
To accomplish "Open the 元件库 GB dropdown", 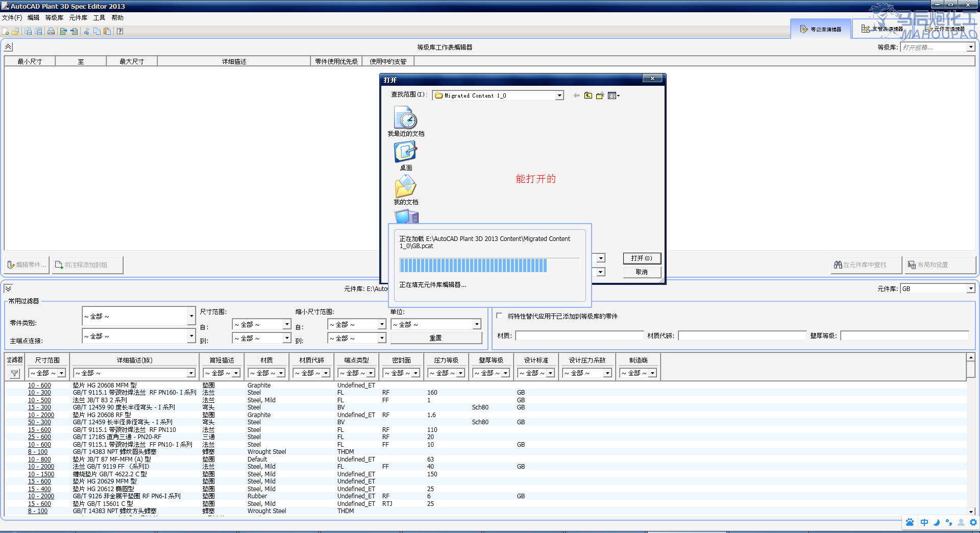I will click(971, 288).
